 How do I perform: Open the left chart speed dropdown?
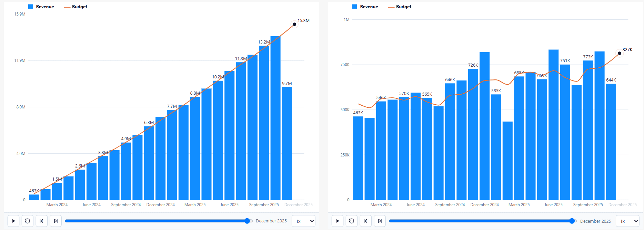pos(303,221)
